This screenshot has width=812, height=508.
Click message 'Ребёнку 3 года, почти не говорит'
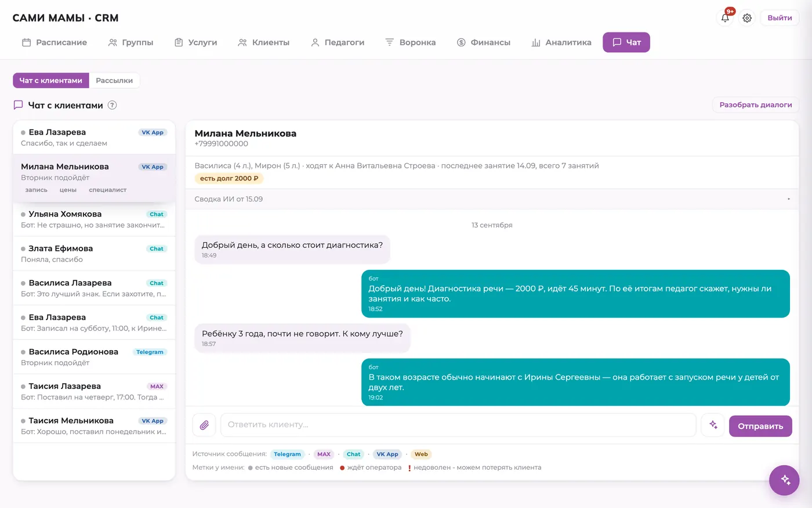click(x=302, y=338)
